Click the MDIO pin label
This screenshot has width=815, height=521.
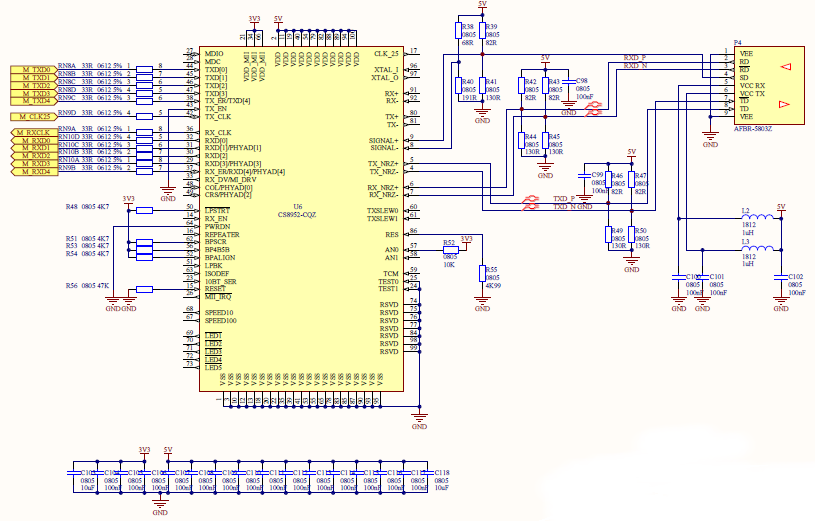tap(214, 54)
